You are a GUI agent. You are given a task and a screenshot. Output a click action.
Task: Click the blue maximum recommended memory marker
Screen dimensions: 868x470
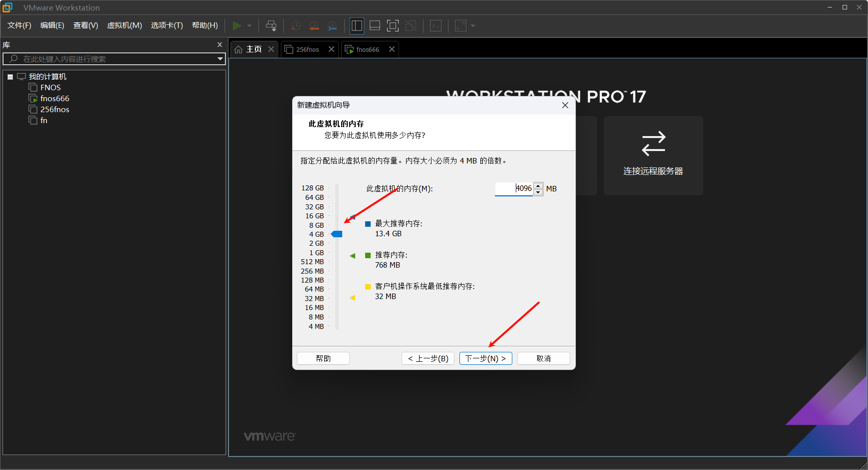[353, 217]
